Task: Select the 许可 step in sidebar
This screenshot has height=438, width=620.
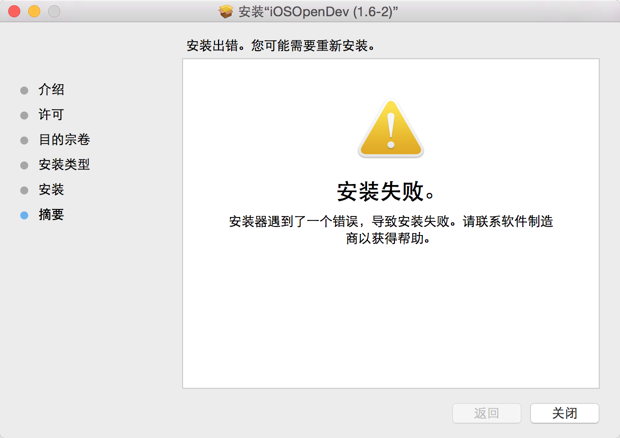Action: tap(51, 114)
